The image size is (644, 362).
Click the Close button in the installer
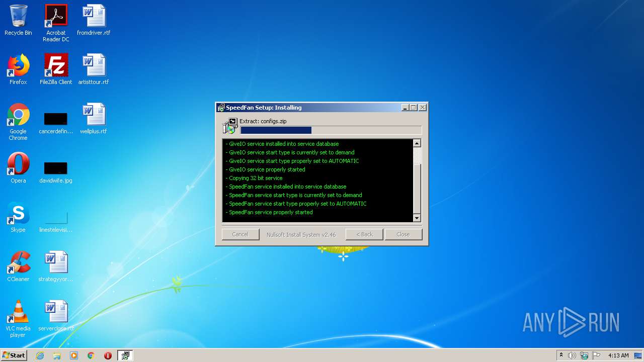tap(403, 234)
